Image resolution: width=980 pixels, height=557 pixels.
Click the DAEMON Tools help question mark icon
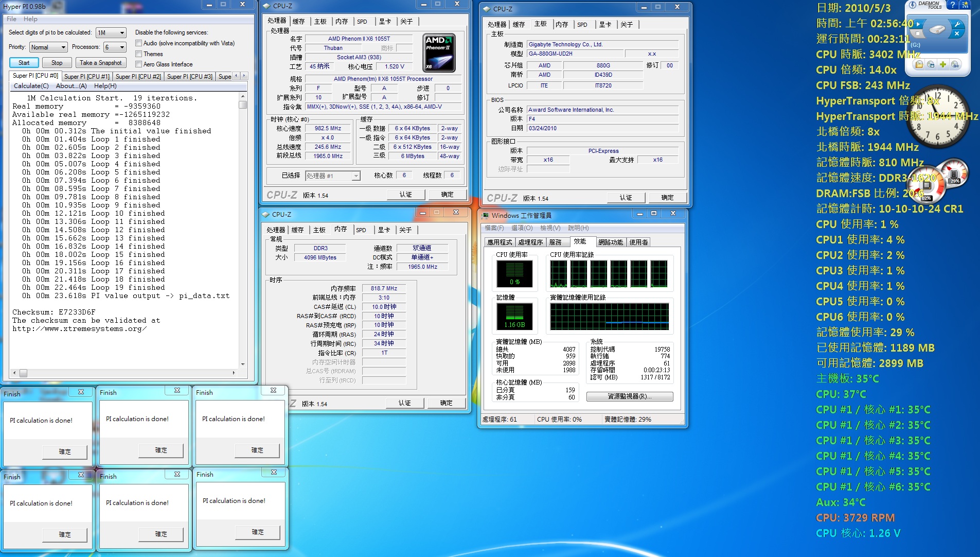pos(953,5)
